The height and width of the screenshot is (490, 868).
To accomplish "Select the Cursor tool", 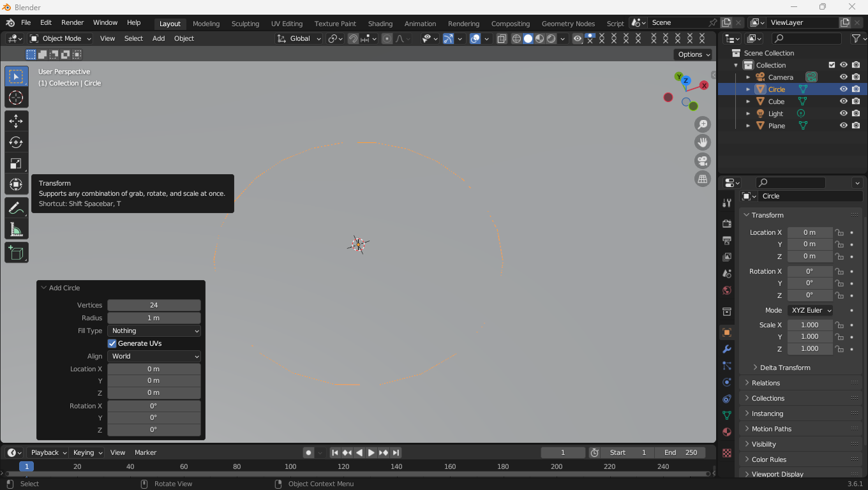I will (16, 98).
